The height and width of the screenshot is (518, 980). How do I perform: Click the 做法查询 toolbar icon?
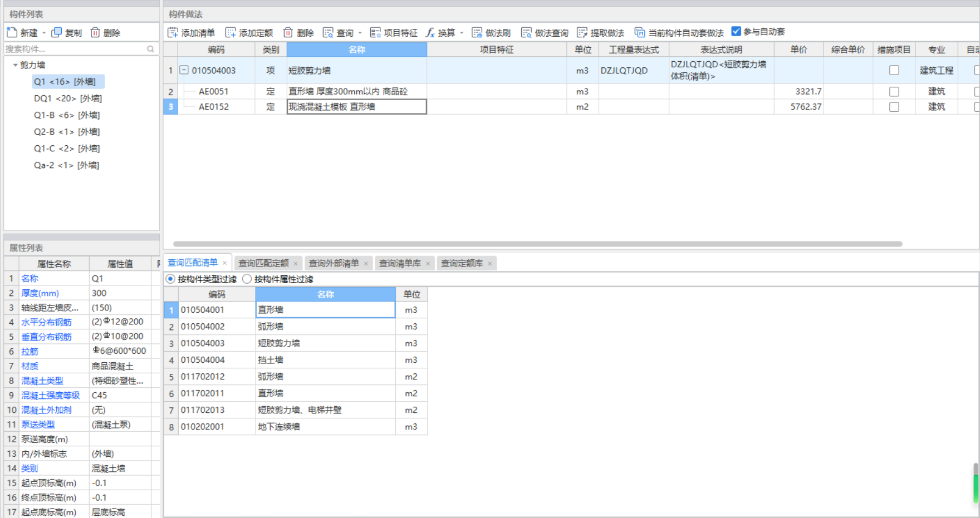(x=526, y=33)
